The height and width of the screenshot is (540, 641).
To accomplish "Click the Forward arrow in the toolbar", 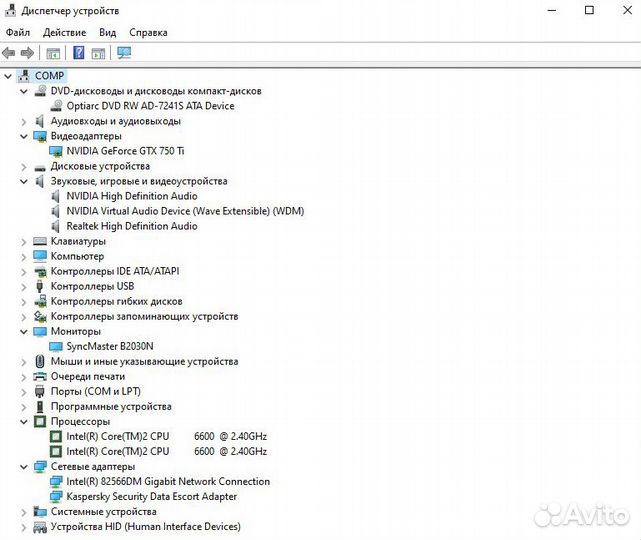I will [x=27, y=53].
